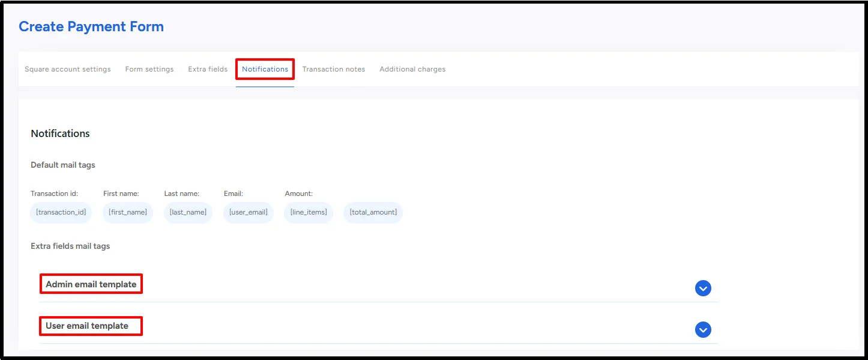Expand the Admin email template chevron
Image resolution: width=868 pixels, height=360 pixels.
703,288
